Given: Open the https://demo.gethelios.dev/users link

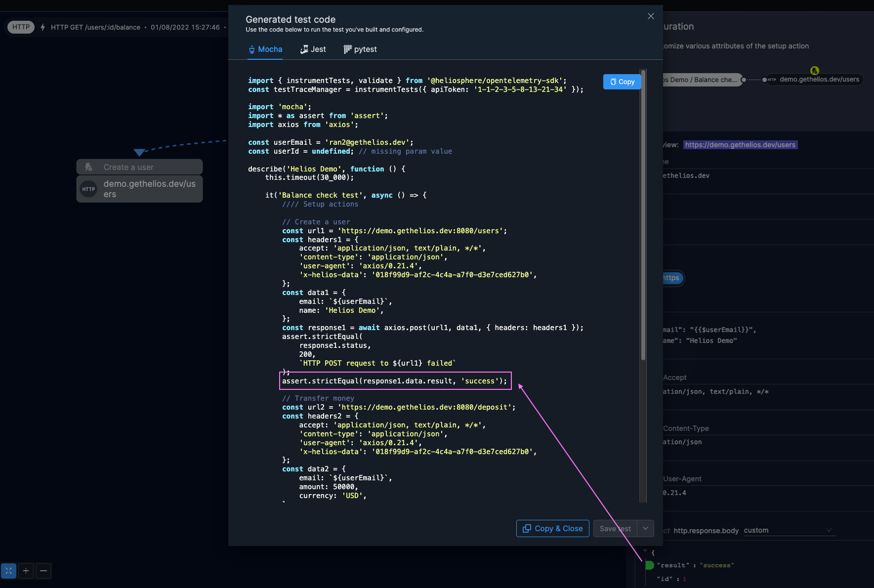Looking at the screenshot, I should [740, 145].
